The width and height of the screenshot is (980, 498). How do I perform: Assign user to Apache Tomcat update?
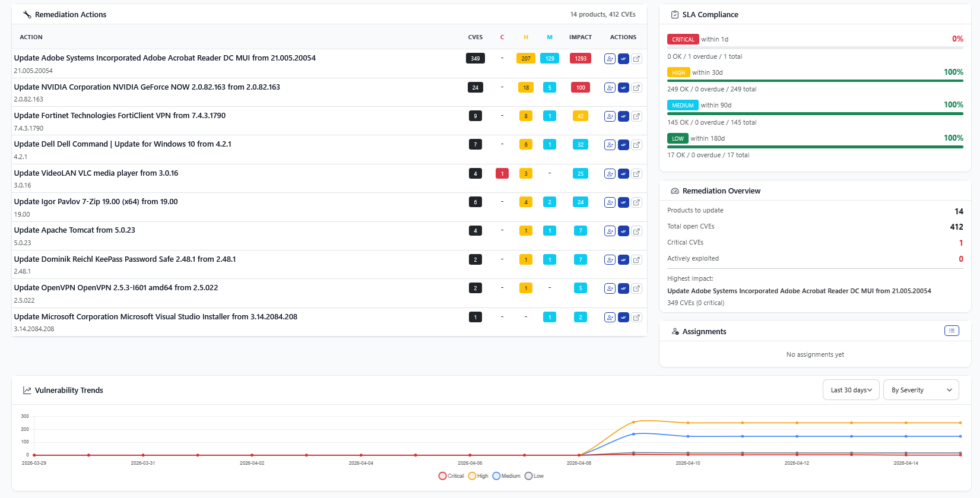click(610, 231)
